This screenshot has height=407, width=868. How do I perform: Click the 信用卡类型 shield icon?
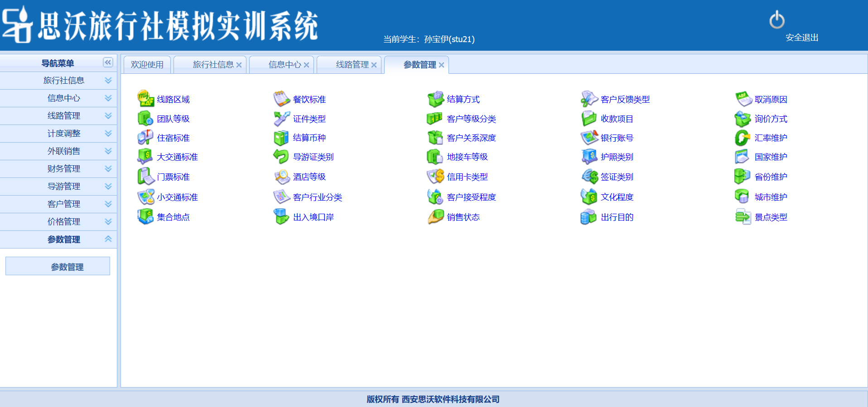[435, 177]
